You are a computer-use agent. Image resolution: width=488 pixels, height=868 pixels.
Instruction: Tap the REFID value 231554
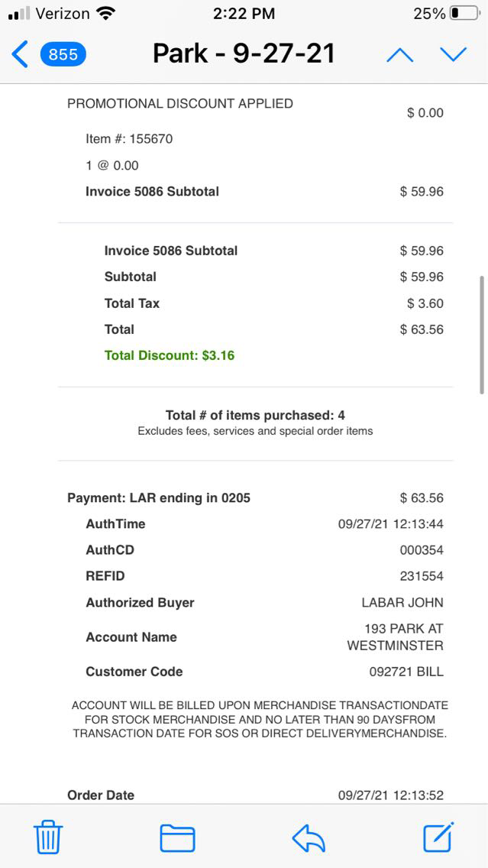[421, 576]
